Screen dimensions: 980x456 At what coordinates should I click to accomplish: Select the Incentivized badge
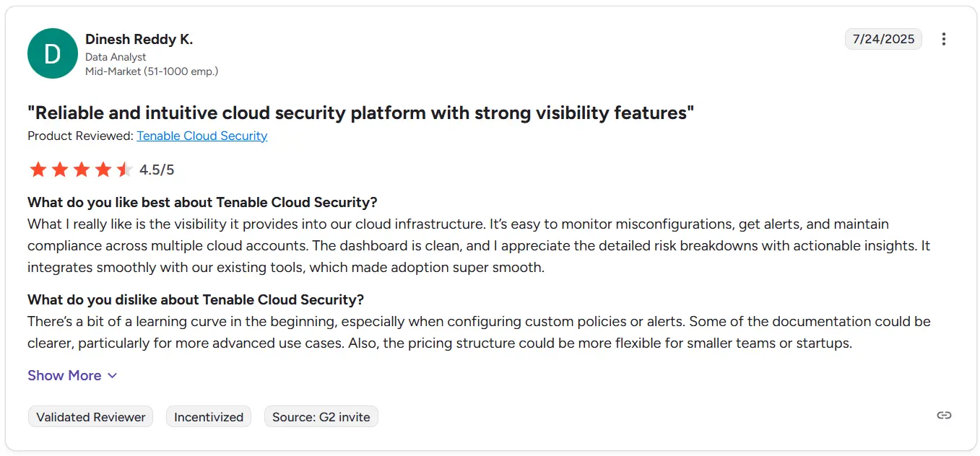click(x=209, y=416)
